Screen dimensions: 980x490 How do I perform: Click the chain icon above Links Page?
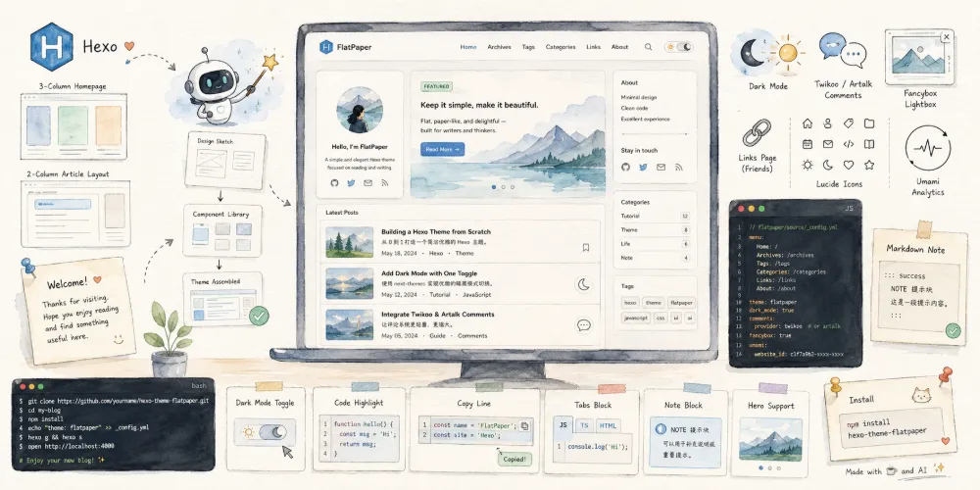coord(757,133)
